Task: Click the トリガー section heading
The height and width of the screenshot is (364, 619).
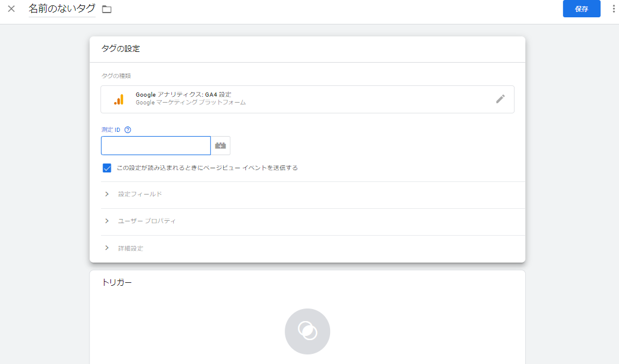Action: point(117,282)
